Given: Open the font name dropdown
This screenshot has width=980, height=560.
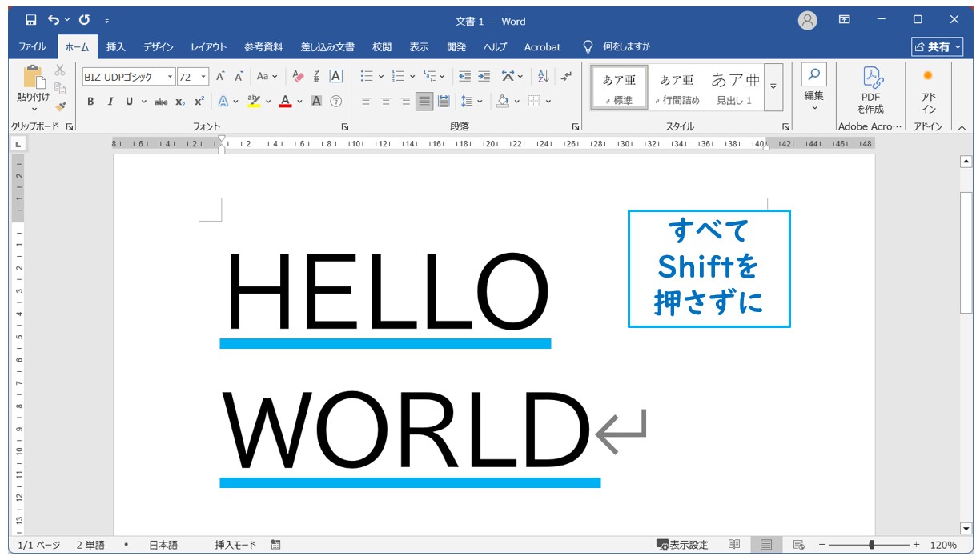Looking at the screenshot, I should click(170, 77).
